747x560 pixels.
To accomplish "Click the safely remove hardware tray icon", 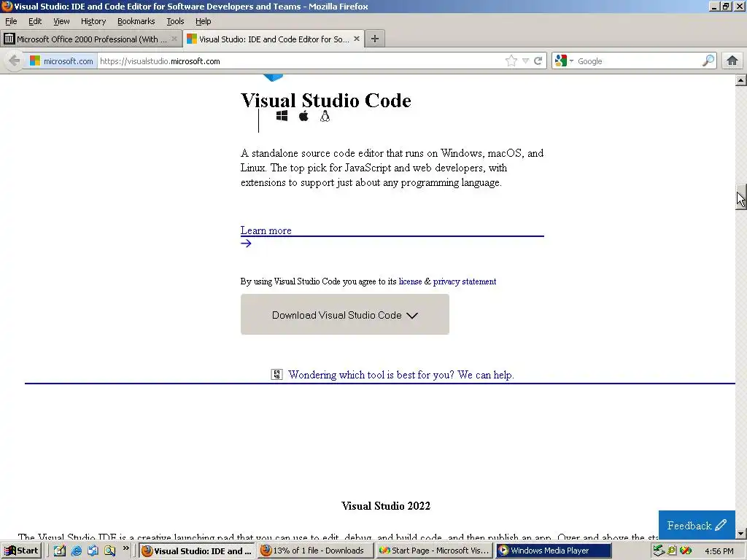I will [659, 551].
